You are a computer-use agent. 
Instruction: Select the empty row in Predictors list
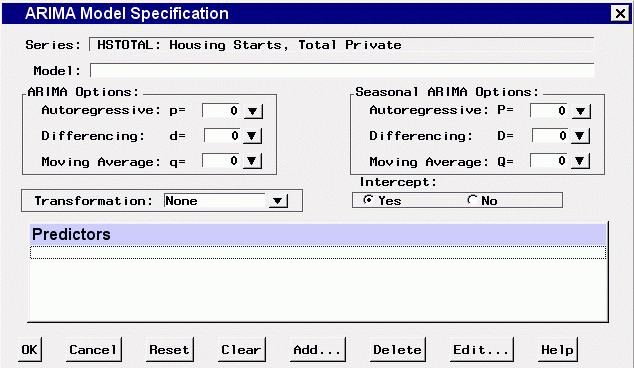tap(318, 253)
